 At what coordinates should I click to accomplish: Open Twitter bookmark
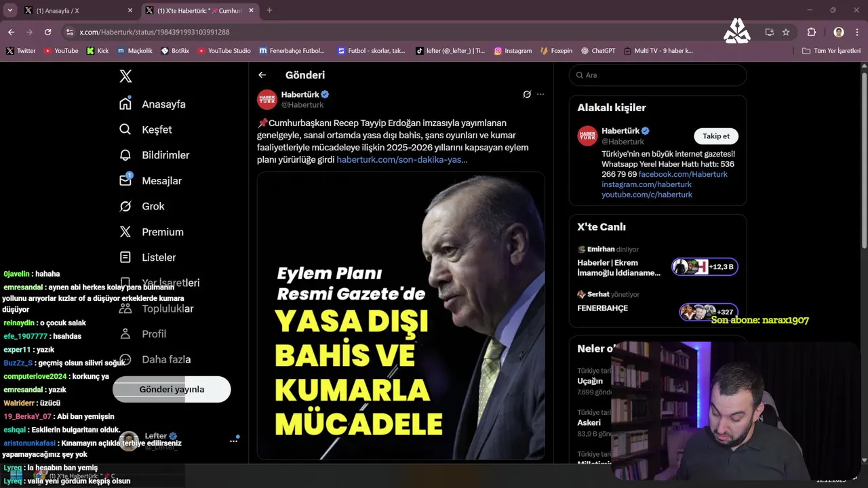pos(21,51)
